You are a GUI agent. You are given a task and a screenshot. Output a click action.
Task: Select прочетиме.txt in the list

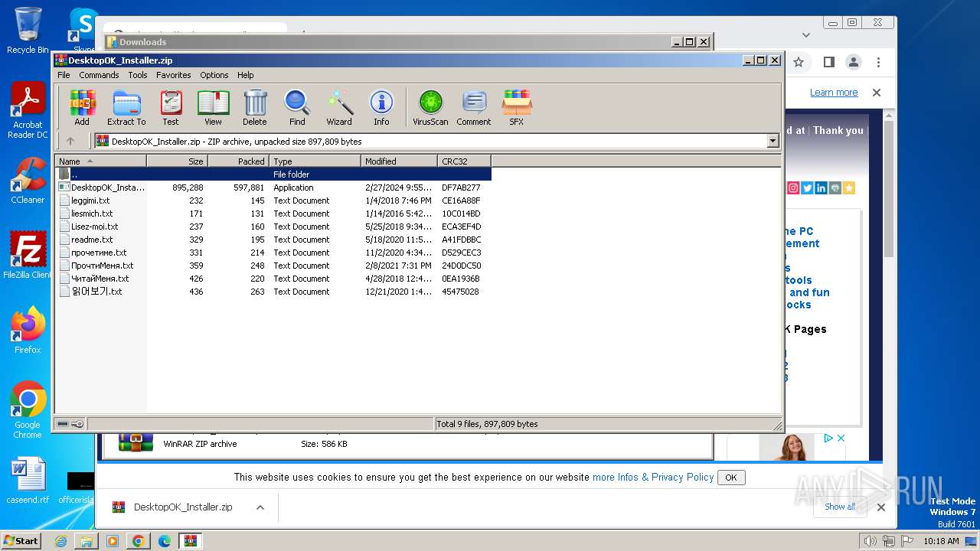(x=273, y=253)
